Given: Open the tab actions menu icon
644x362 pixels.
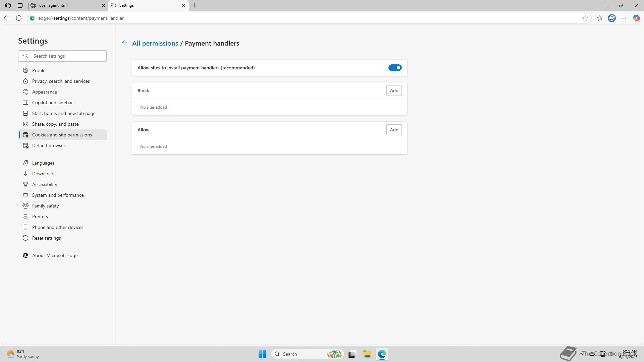Looking at the screenshot, I should coord(20,5).
